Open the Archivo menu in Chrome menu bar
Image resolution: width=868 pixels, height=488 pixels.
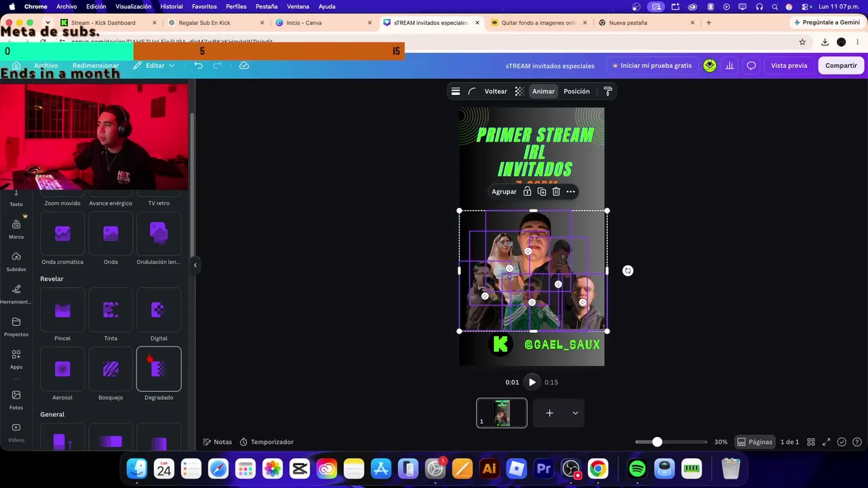pyautogui.click(x=66, y=7)
